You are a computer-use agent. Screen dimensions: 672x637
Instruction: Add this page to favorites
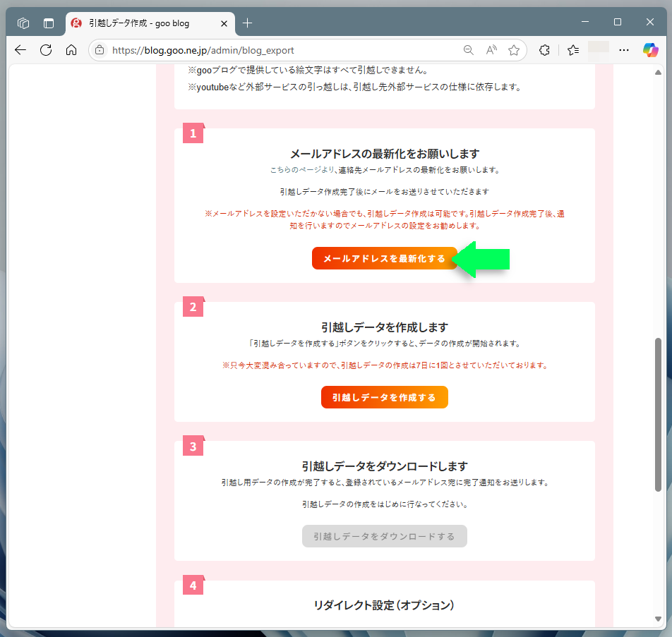(x=514, y=50)
